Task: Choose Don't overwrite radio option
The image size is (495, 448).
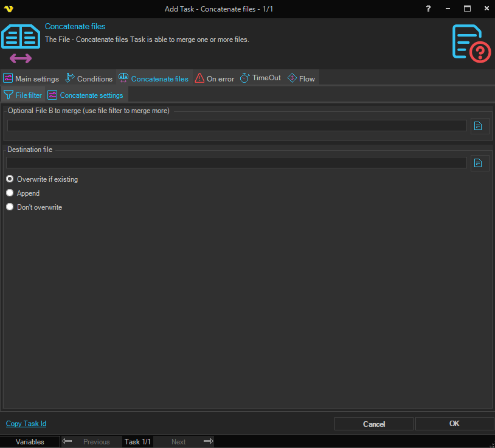Action: [x=10, y=207]
